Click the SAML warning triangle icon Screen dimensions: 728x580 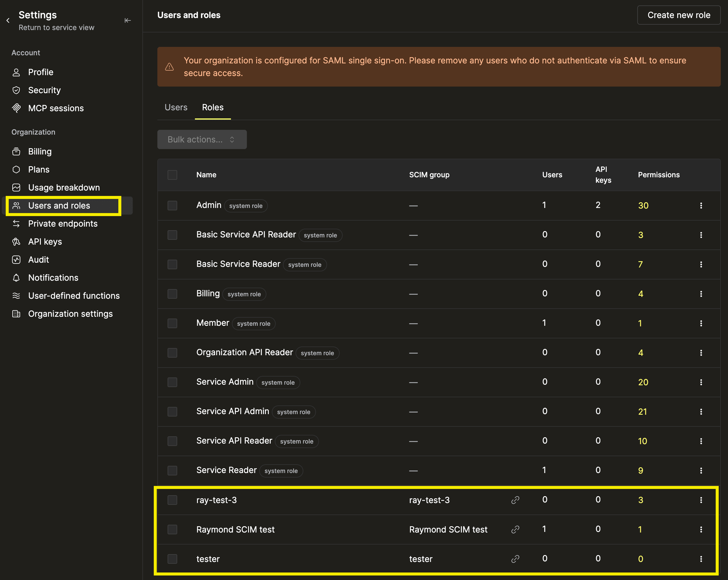(169, 67)
